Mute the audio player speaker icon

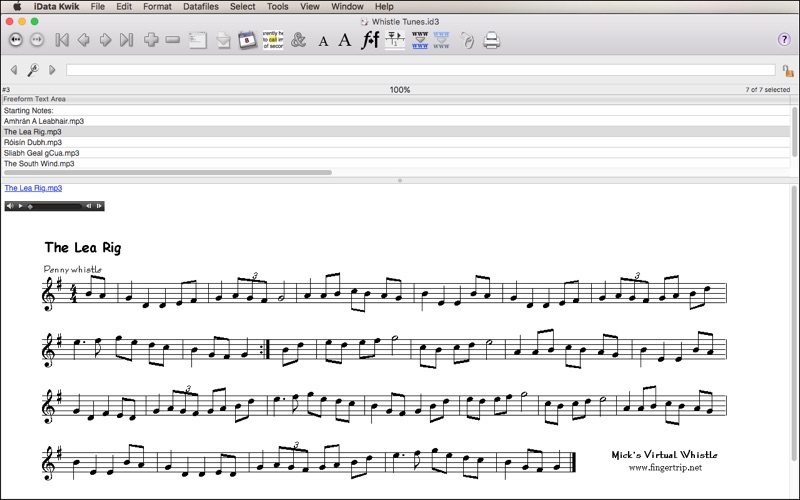tap(10, 206)
